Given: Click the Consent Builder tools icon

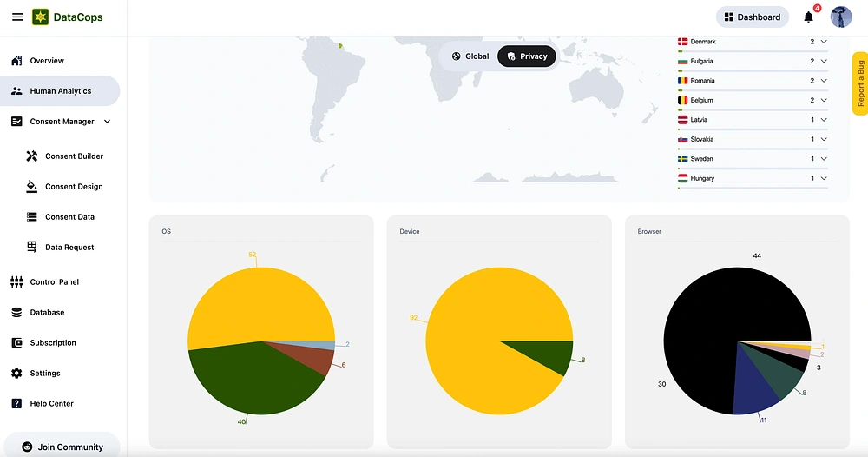Looking at the screenshot, I should (x=32, y=156).
